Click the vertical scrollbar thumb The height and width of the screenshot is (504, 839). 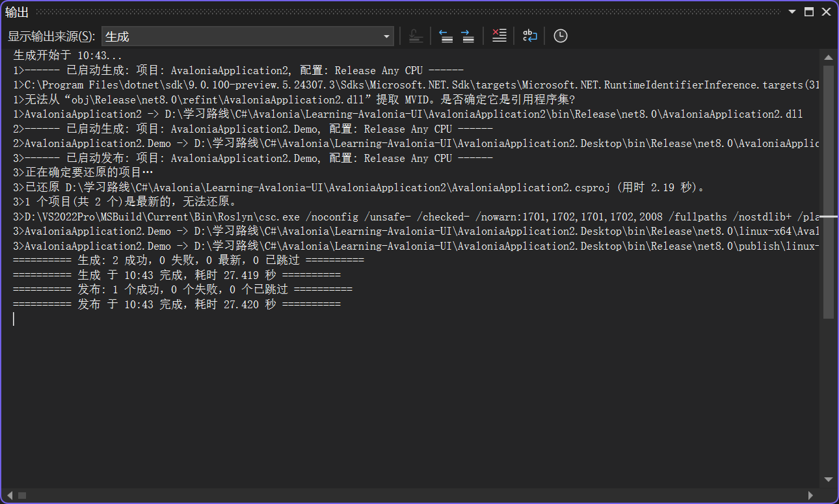(x=829, y=130)
